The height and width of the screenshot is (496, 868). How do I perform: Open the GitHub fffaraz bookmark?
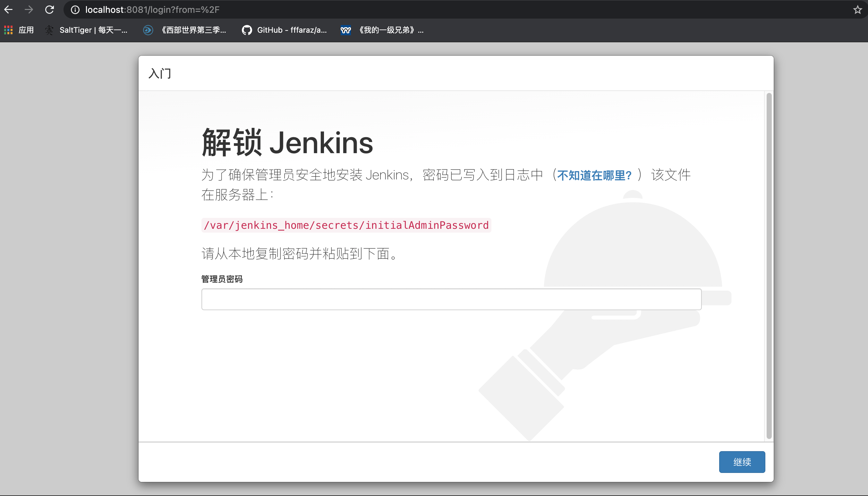(x=284, y=30)
